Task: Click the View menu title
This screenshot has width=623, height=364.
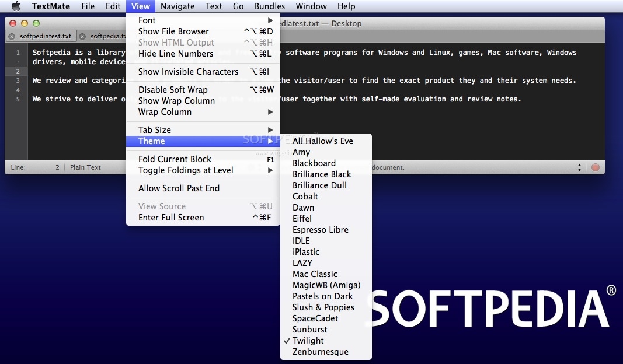Action: (x=141, y=6)
